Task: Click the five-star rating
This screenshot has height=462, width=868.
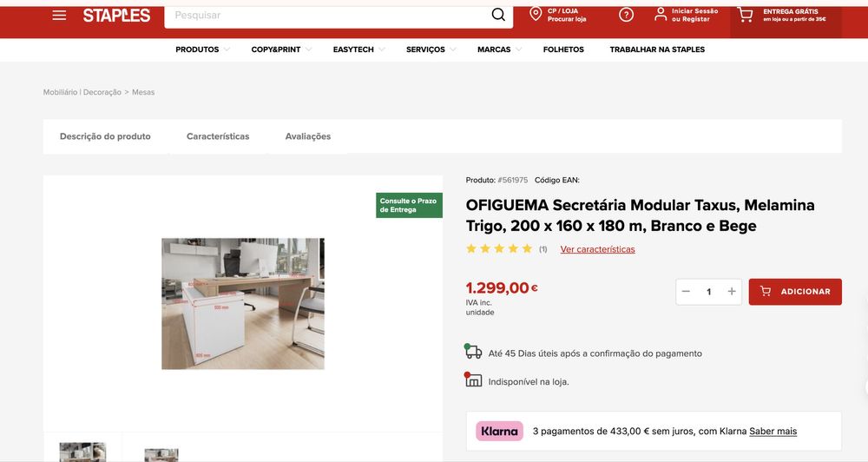Action: click(x=499, y=248)
